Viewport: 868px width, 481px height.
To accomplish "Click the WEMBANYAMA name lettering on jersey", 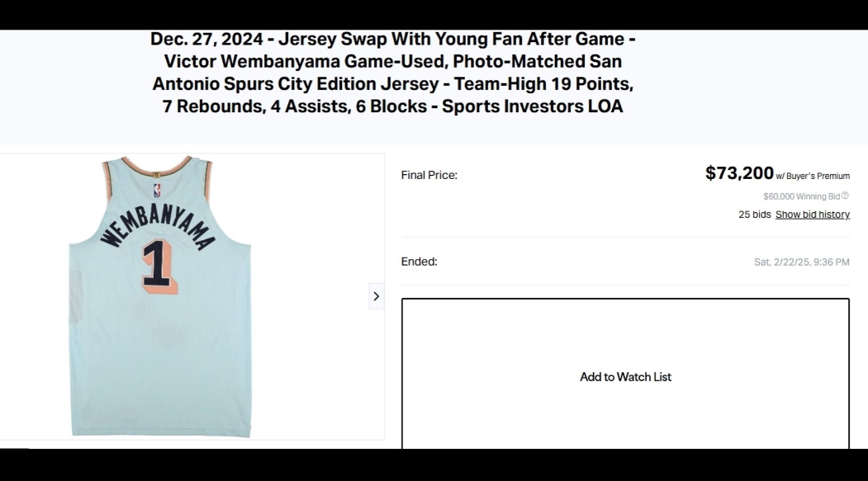I will [x=157, y=225].
